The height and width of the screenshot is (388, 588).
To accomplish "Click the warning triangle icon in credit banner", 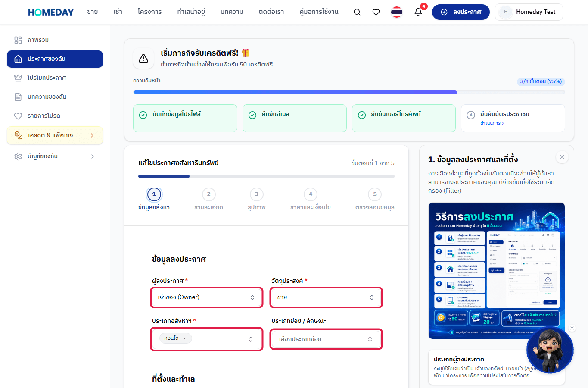I will click(143, 58).
